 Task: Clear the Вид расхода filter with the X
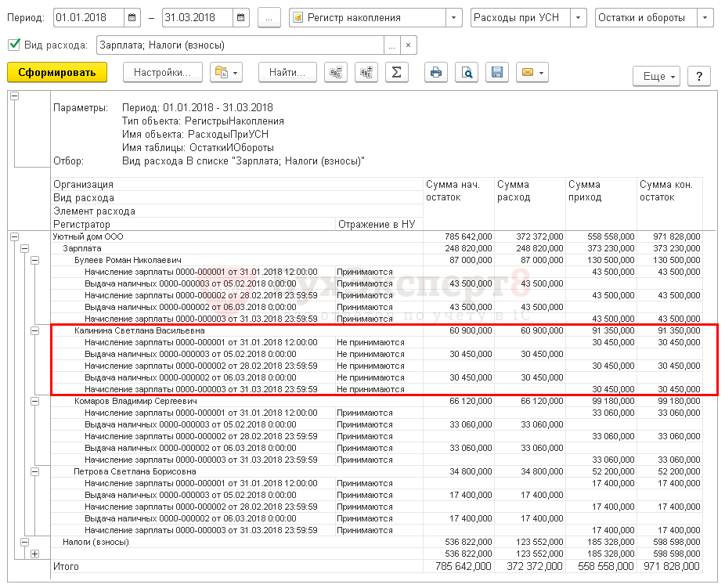[408, 45]
